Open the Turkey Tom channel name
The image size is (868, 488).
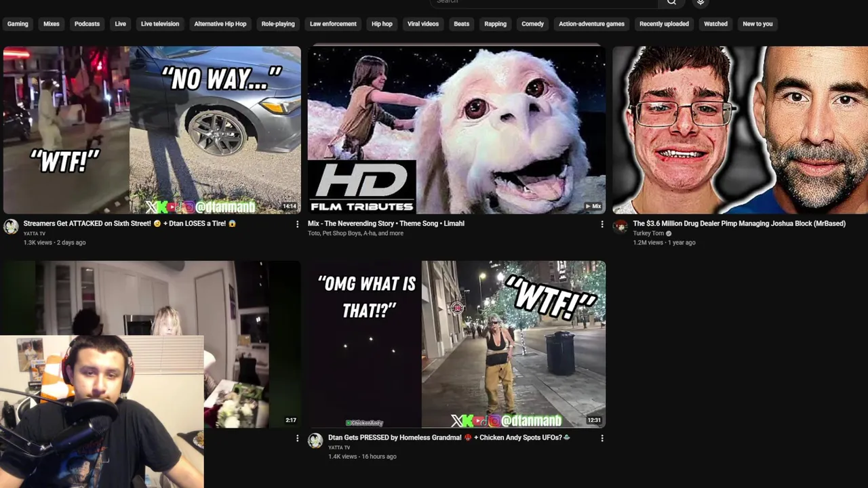click(648, 233)
